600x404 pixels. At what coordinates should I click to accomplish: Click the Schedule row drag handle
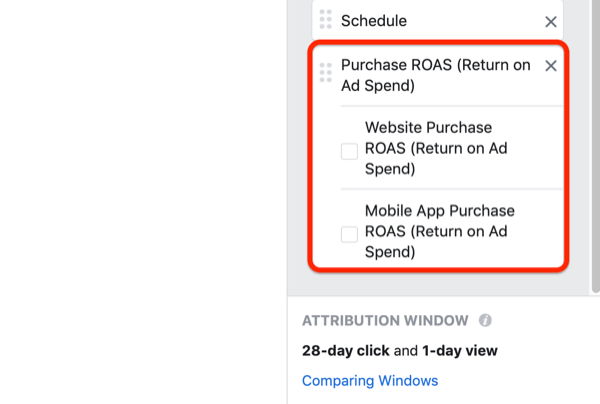(325, 20)
